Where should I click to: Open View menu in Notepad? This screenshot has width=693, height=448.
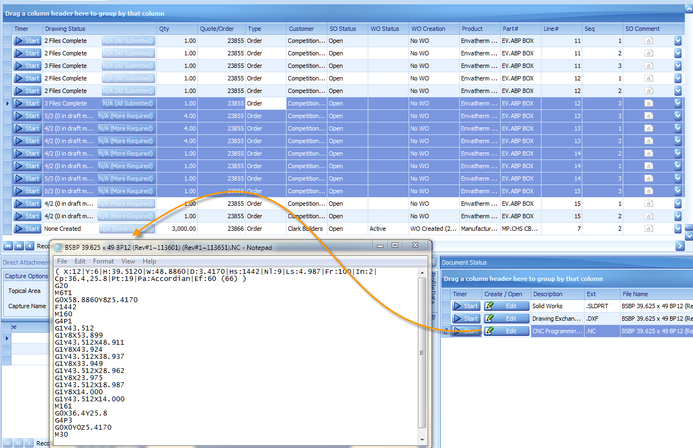(128, 261)
